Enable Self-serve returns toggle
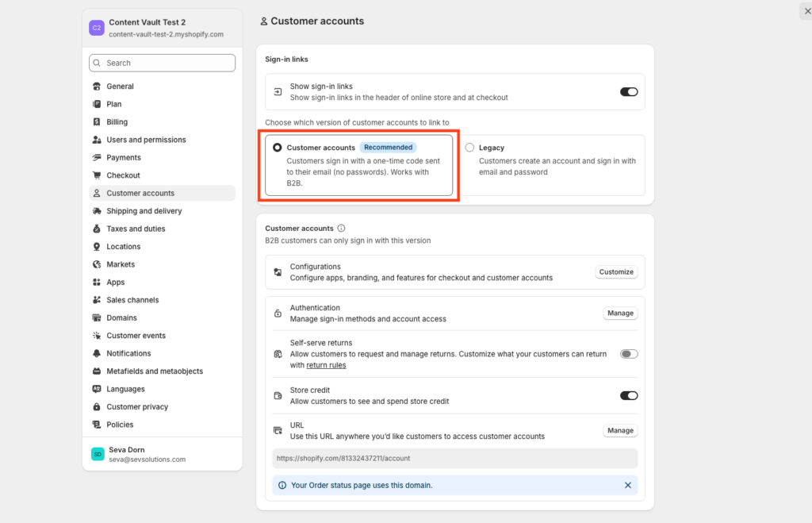The width and height of the screenshot is (812, 523). tap(628, 354)
